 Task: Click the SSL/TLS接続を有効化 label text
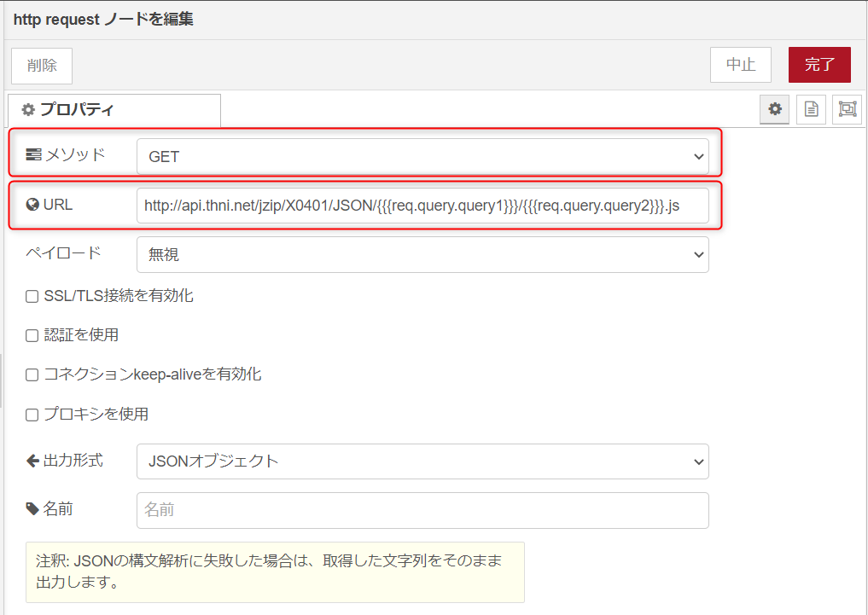[119, 296]
